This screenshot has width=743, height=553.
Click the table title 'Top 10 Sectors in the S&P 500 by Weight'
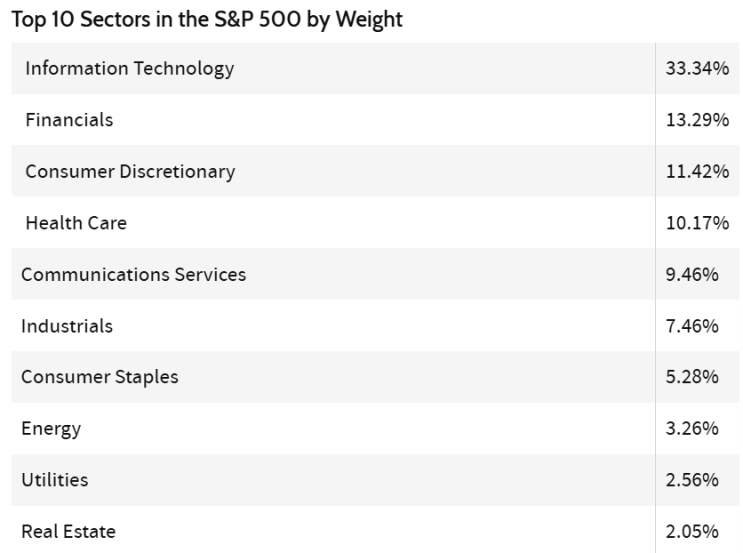[x=205, y=20]
